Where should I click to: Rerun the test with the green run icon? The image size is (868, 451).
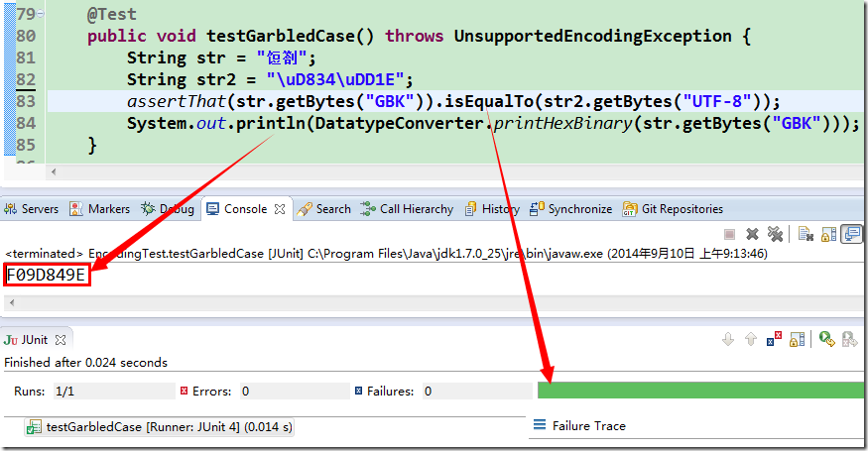click(826, 340)
